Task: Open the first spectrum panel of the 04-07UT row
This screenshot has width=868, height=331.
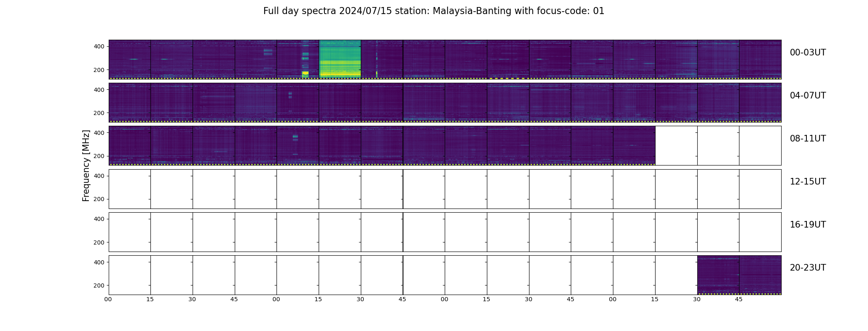Action: pyautogui.click(x=130, y=103)
